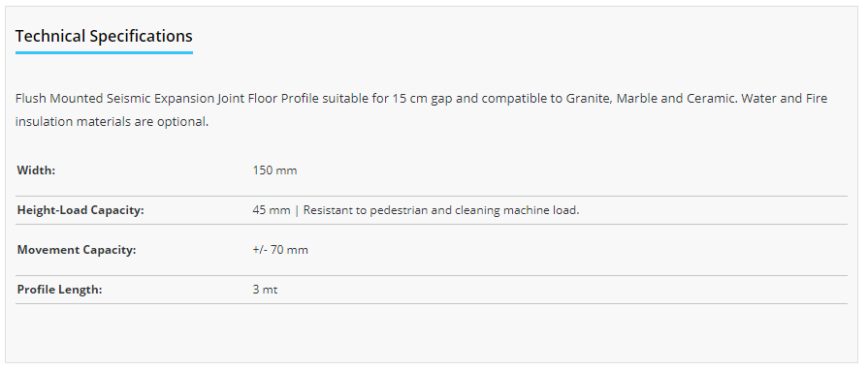Click the 45 mm height value
This screenshot has height=371, width=868.
tap(272, 210)
